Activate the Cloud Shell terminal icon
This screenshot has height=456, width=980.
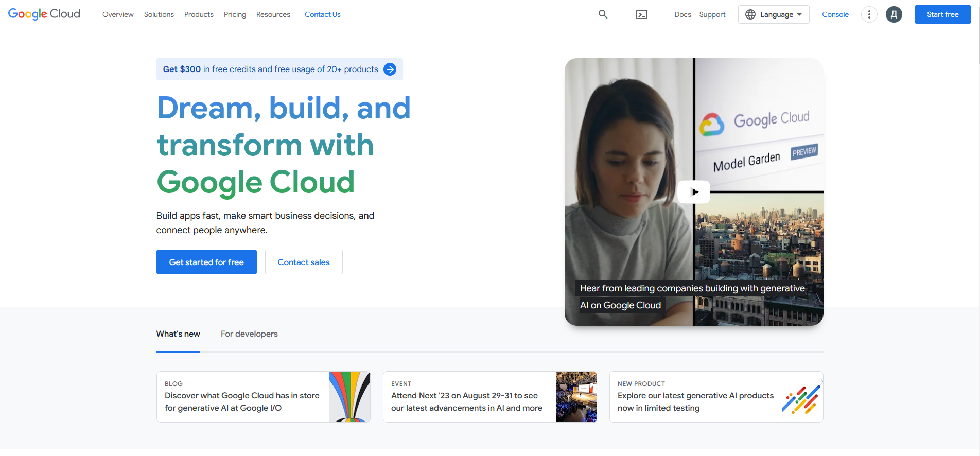(642, 14)
